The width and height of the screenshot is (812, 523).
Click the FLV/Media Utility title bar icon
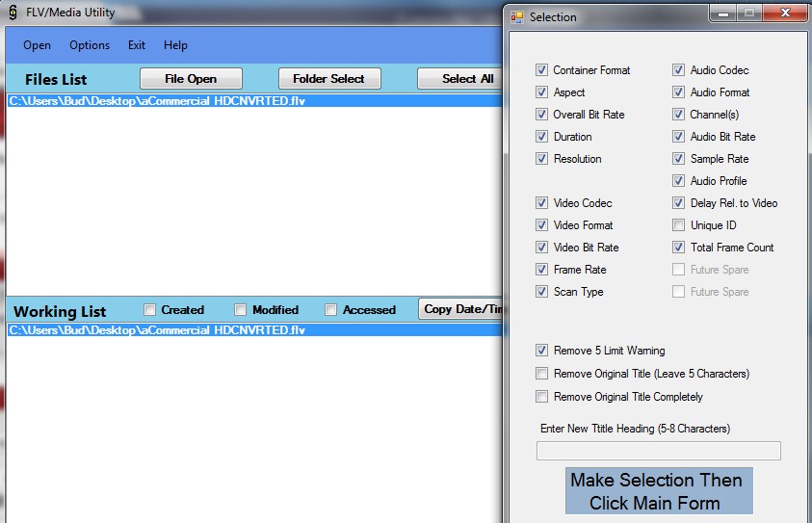[13, 13]
